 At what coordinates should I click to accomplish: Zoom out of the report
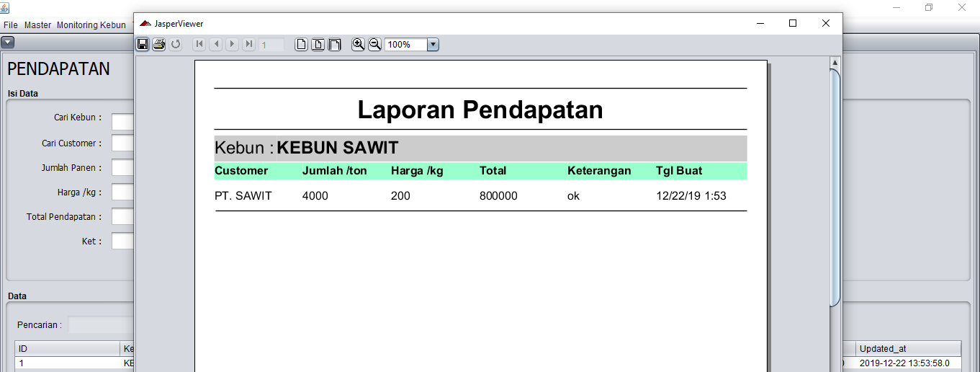click(x=374, y=45)
